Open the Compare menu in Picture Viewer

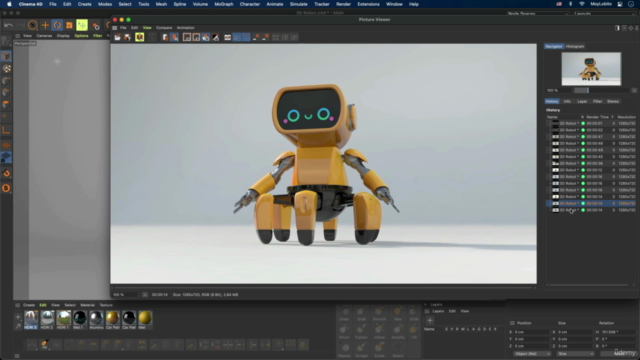click(164, 28)
